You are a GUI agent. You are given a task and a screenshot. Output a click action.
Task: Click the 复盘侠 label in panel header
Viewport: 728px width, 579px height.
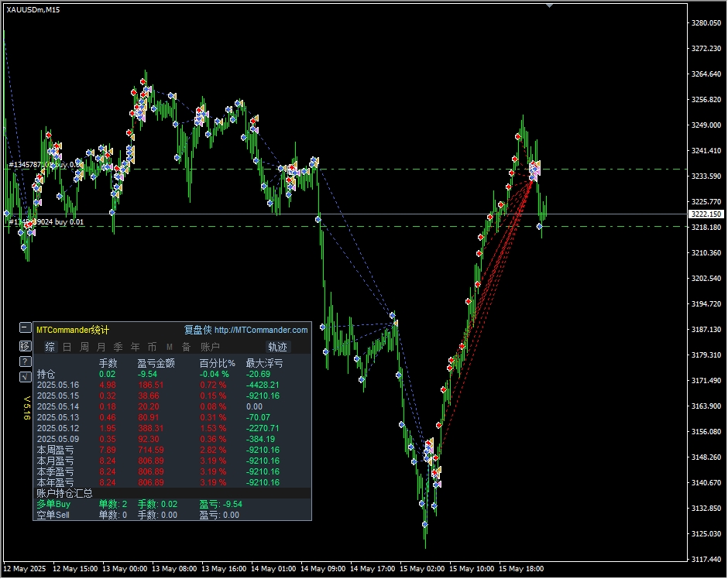(x=197, y=330)
